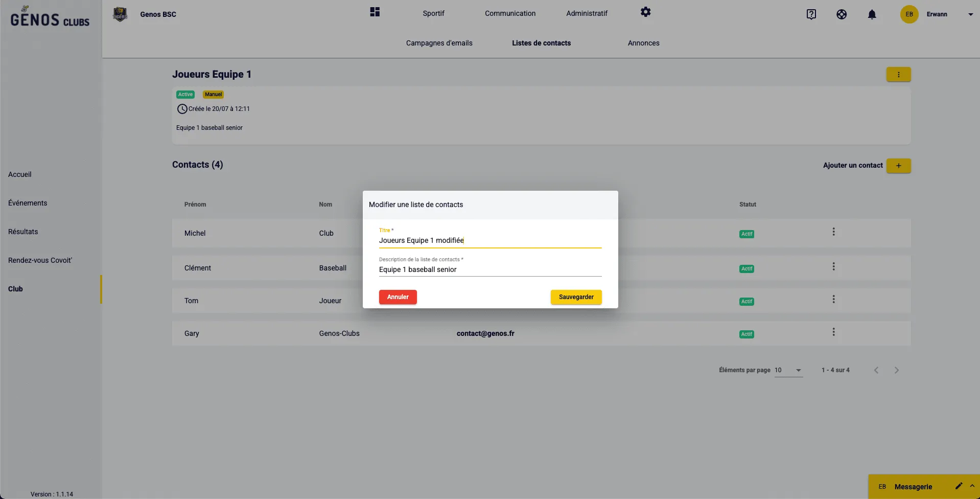The width and height of the screenshot is (980, 499).
Task: Switch to Campagnes d'emails tab
Action: pyautogui.click(x=439, y=43)
